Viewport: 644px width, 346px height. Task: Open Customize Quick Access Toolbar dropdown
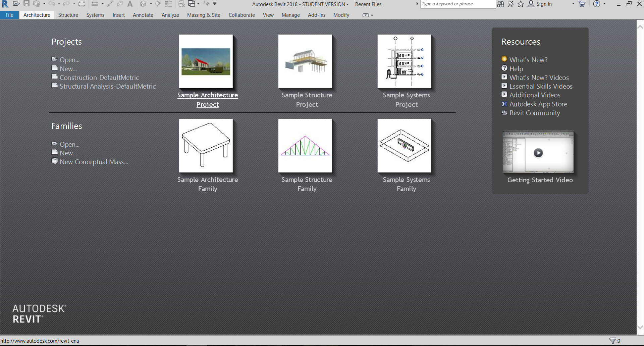pyautogui.click(x=215, y=4)
